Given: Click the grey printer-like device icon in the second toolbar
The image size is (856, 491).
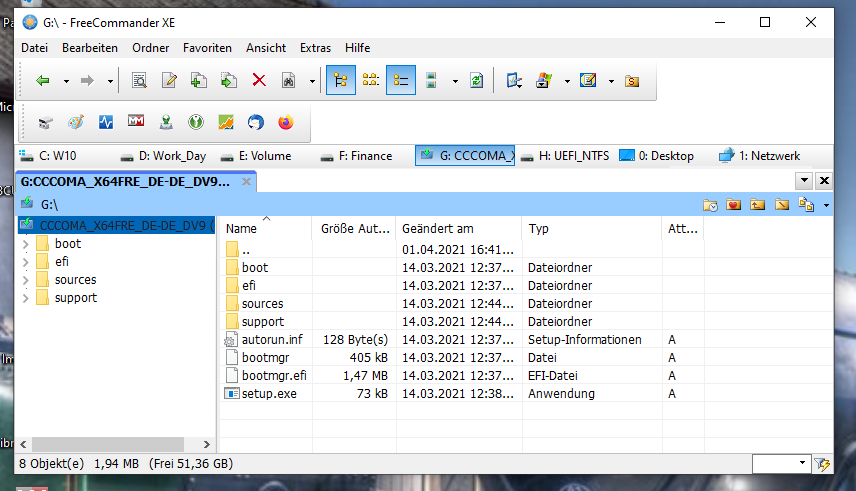Looking at the screenshot, I should click(x=46, y=122).
